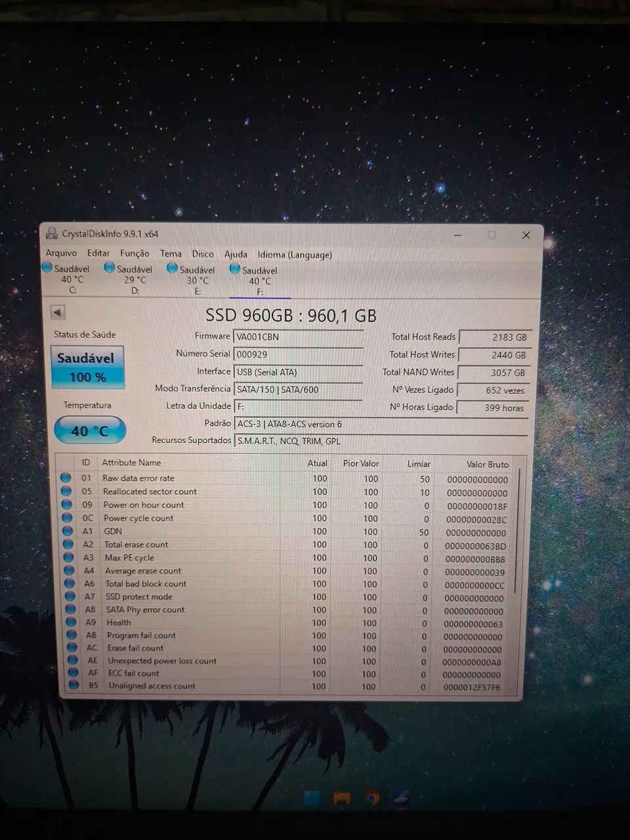Click the ID column header
The height and width of the screenshot is (840, 630).
click(x=86, y=462)
